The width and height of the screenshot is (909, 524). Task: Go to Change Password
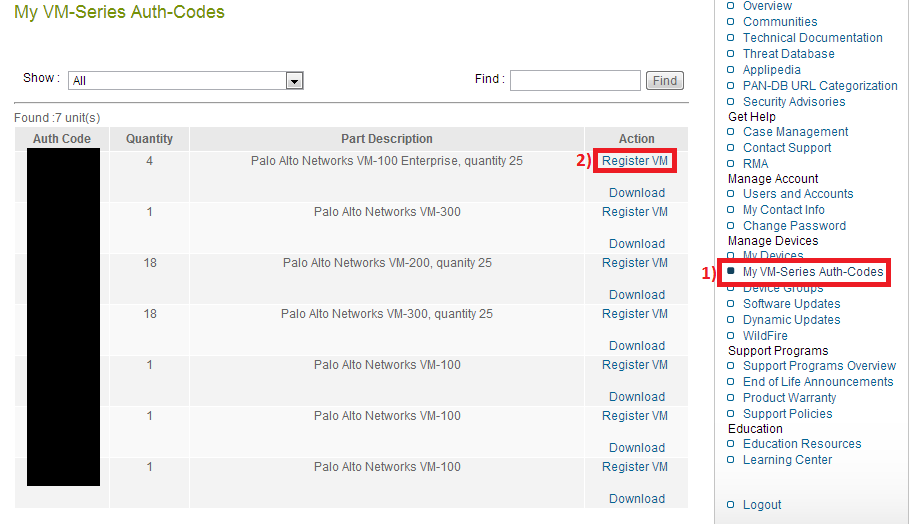coord(794,225)
